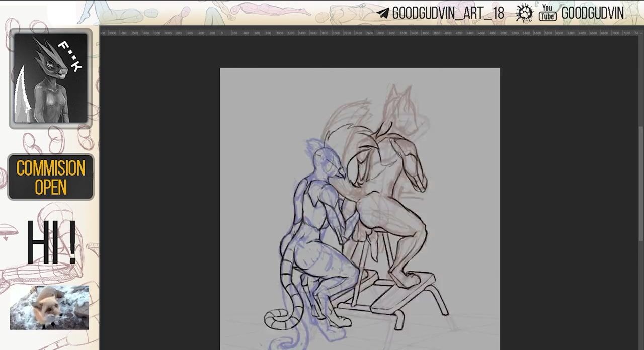Click the large HI! text
644x350 pixels.
point(51,243)
